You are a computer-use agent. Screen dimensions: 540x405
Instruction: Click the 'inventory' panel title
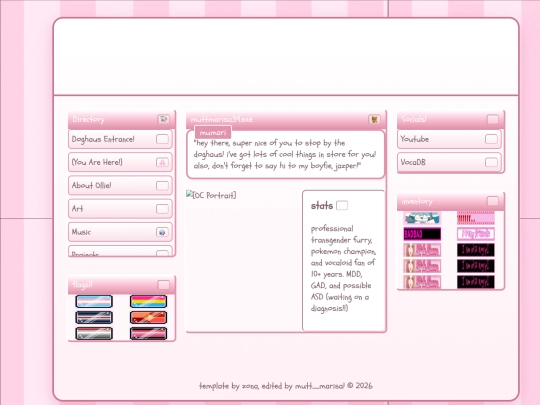tap(417, 201)
